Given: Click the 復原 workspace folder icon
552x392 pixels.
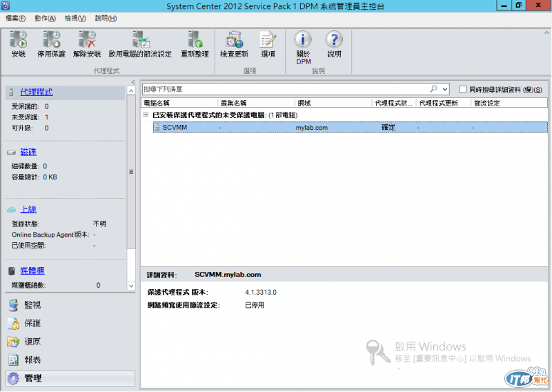Looking at the screenshot, I should (x=13, y=342).
